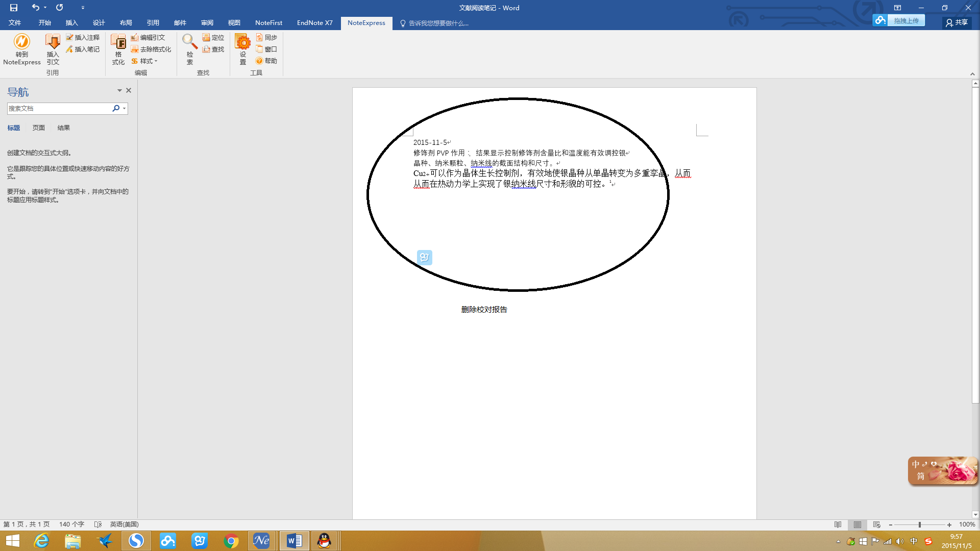Image resolution: width=980 pixels, height=551 pixels.
Task: Save document via Quick Access toolbar
Action: (x=14, y=8)
